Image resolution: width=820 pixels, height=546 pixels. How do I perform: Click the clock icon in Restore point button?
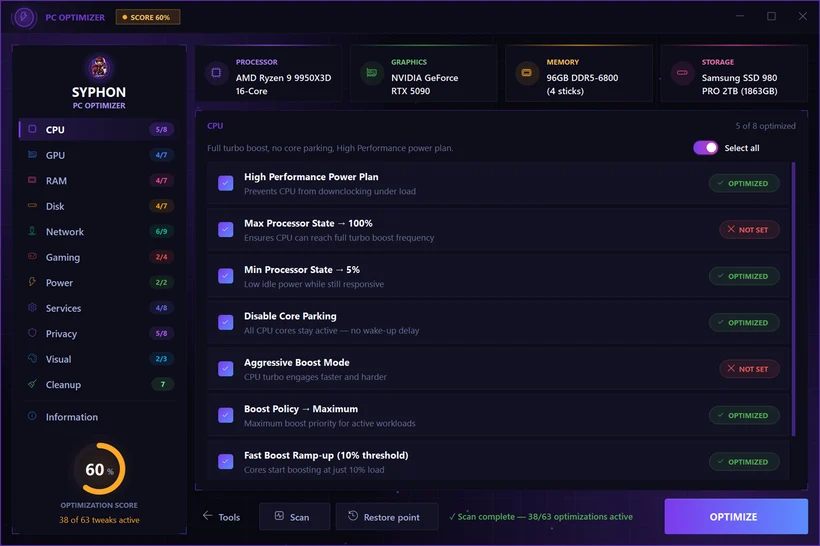(353, 516)
